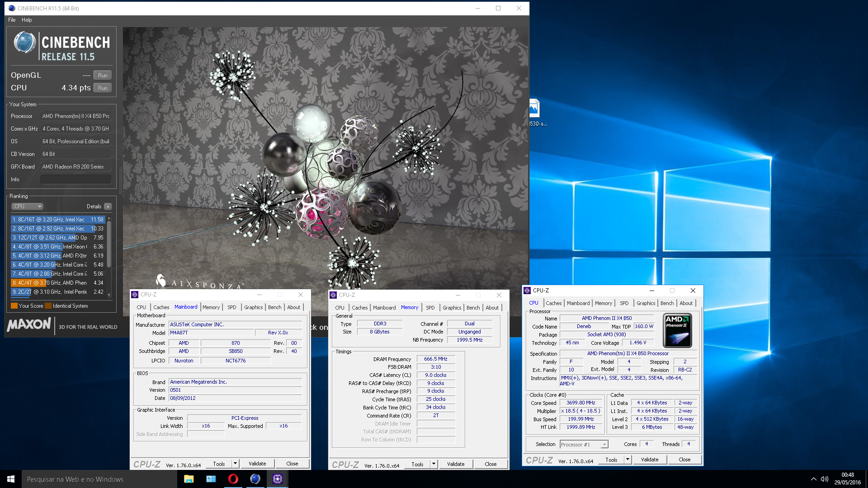The width and height of the screenshot is (868, 488).
Task: Open the About tab in the Memory CPU-Z window
Action: coord(492,308)
